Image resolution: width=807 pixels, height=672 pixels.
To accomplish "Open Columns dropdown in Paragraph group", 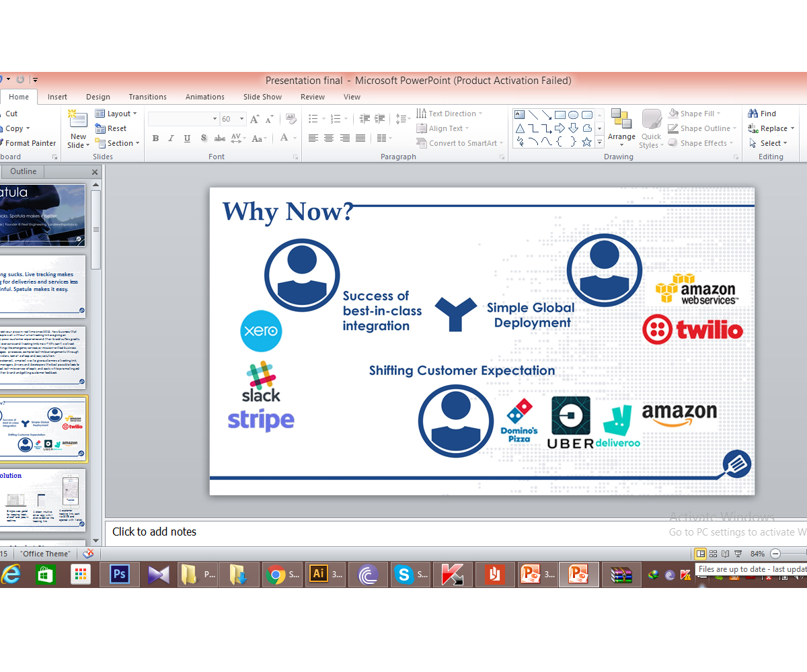I will (x=384, y=138).
